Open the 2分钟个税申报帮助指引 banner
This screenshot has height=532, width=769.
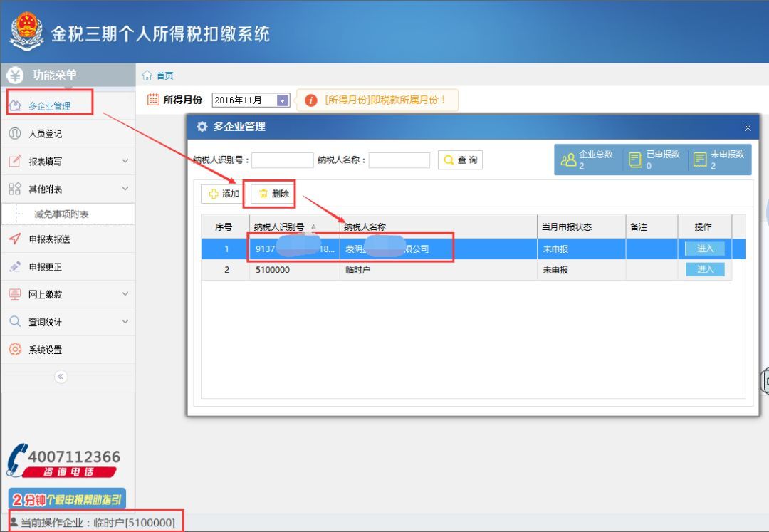67,500
